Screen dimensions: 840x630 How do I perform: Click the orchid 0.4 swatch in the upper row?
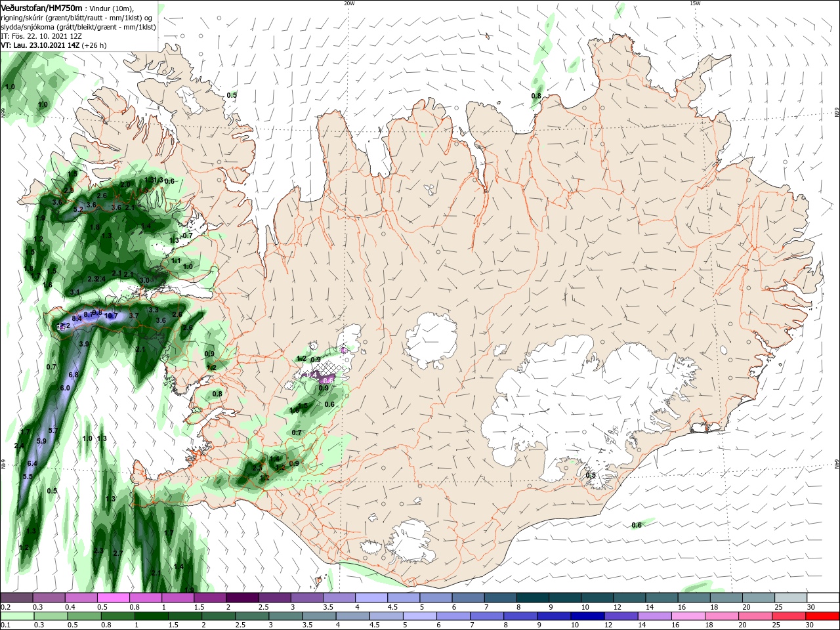81,598
